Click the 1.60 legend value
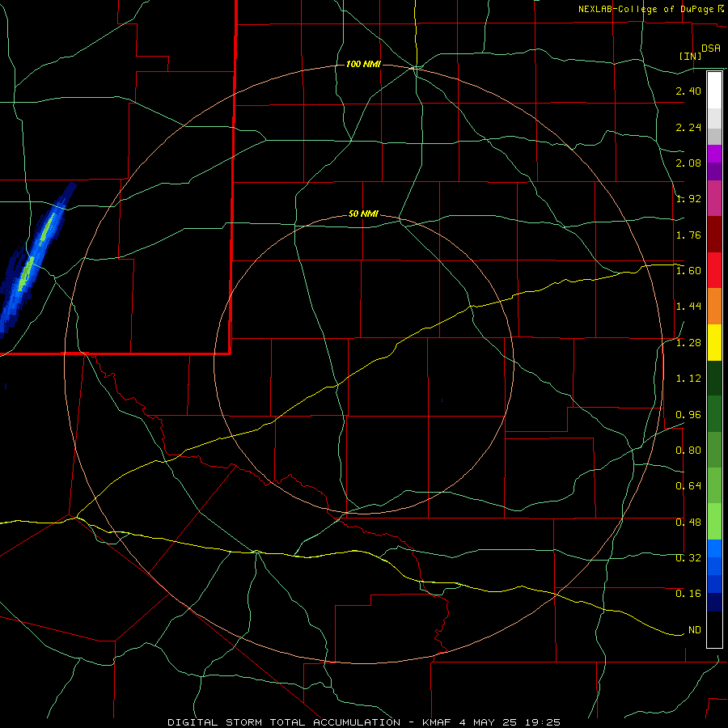Screen dimensions: 728x728 688,271
